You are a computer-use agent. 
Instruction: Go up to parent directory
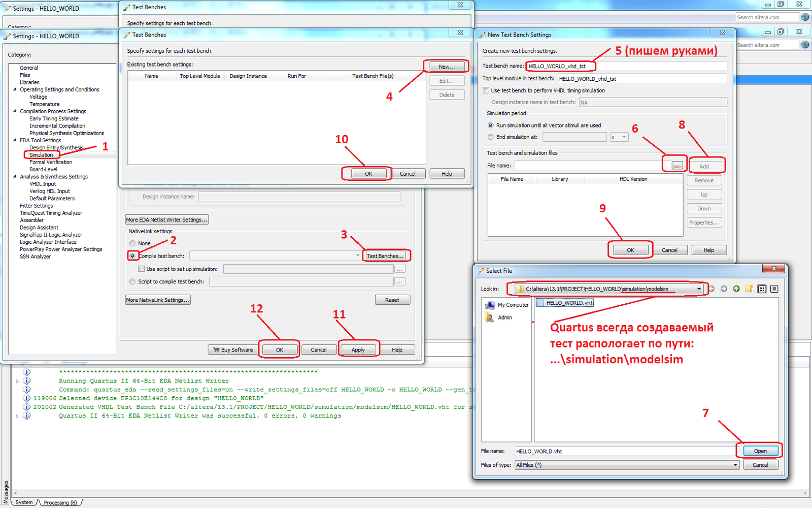[736, 289]
